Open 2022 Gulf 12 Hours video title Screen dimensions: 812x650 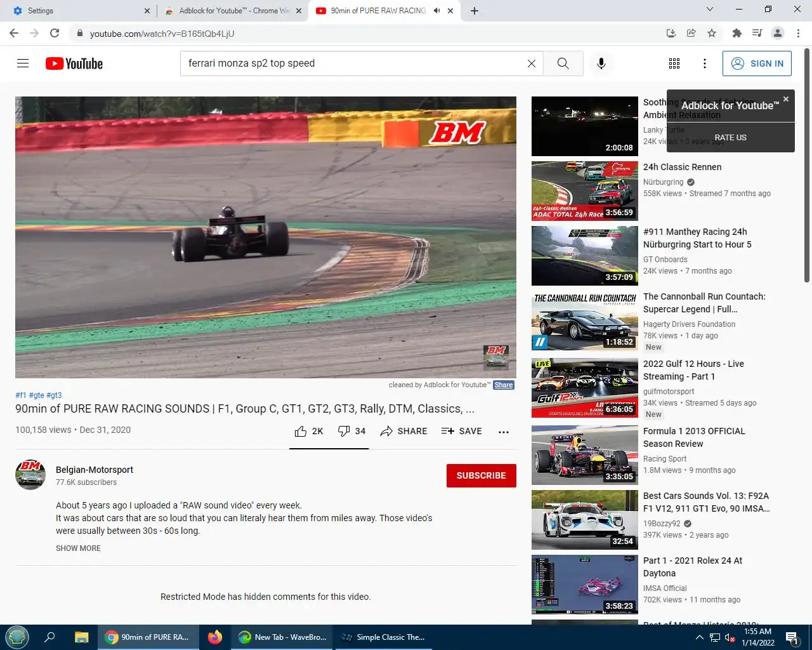[x=693, y=370]
